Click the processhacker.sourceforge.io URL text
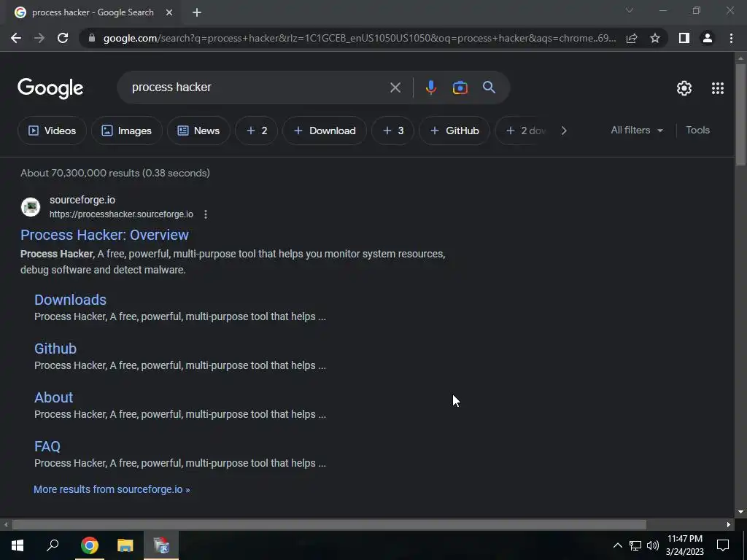Viewport: 747px width, 560px height. pyautogui.click(x=121, y=214)
